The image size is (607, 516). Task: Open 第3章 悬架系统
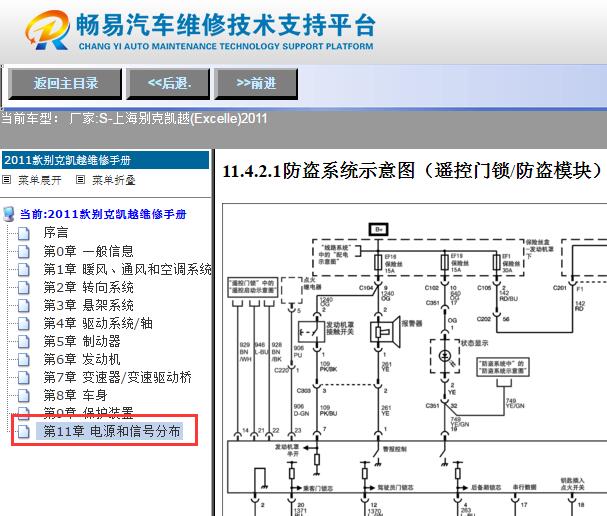pos(88,305)
